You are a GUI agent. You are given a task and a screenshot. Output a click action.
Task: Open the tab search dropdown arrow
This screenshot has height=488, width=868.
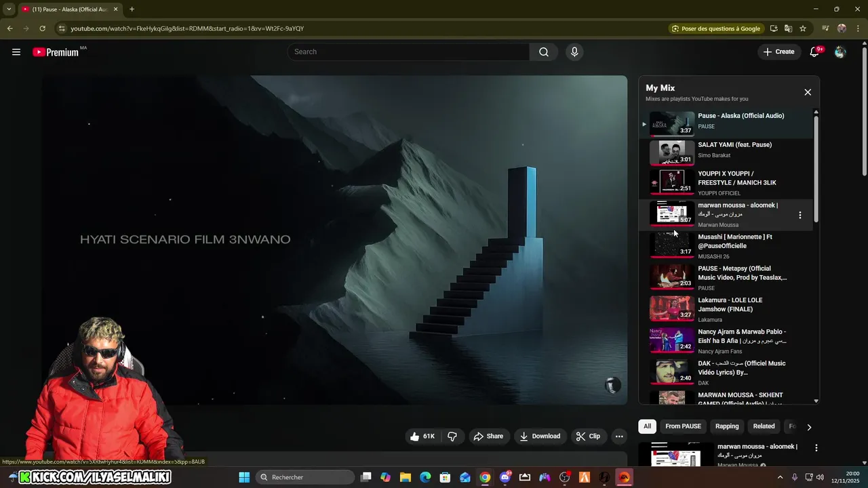pos(9,9)
